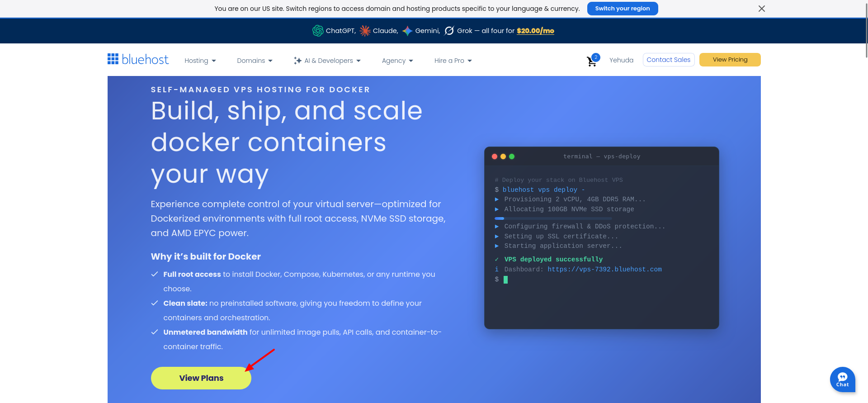The image size is (868, 403).
Task: Click the 'VPS deployed successfully' message
Action: coord(553,259)
